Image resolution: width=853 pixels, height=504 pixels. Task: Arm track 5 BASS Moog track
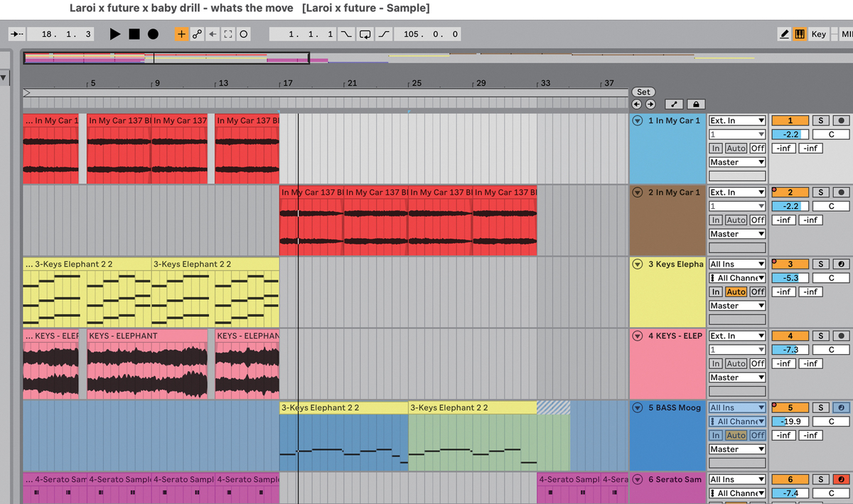tap(842, 408)
